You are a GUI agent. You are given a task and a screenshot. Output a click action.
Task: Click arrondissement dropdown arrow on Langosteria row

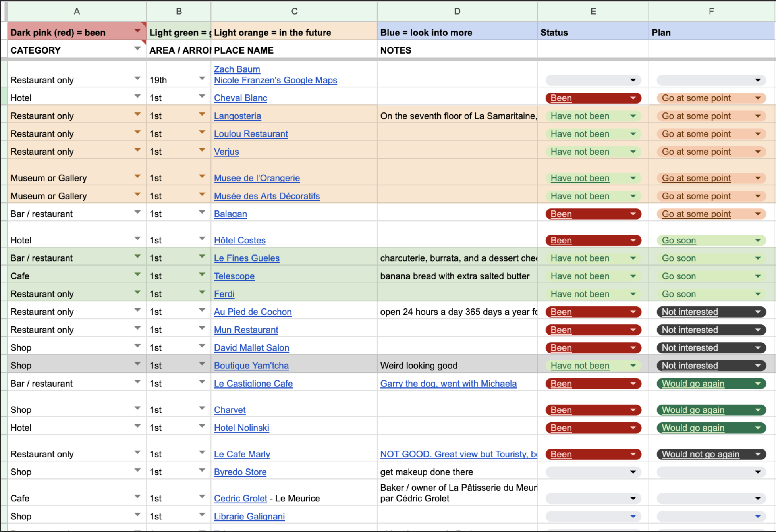[x=202, y=114]
